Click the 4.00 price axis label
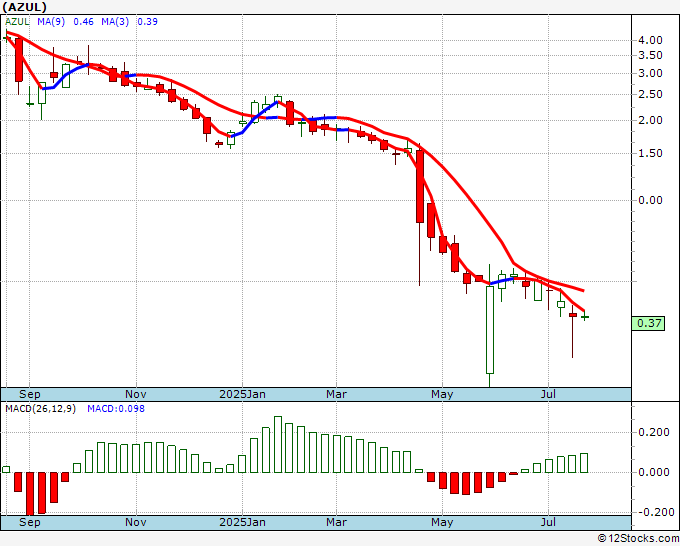Viewport: 680px width, 546px height. [x=651, y=40]
